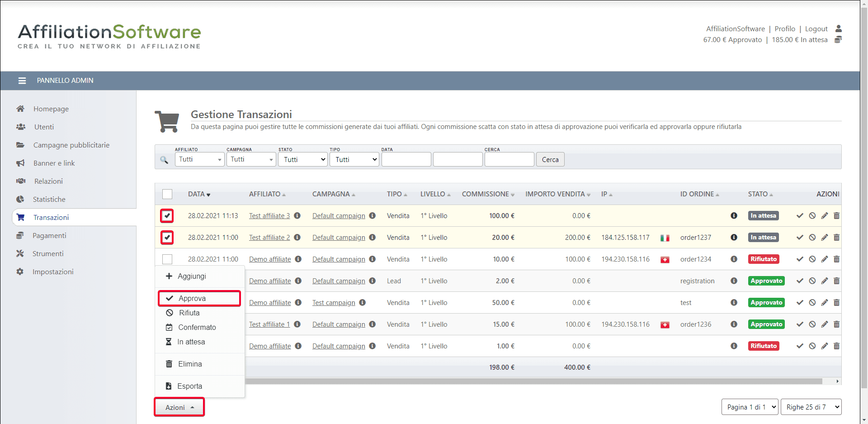The image size is (868, 424).
Task: Edit the order1234 transaction with its pencil icon
Action: coord(825,259)
